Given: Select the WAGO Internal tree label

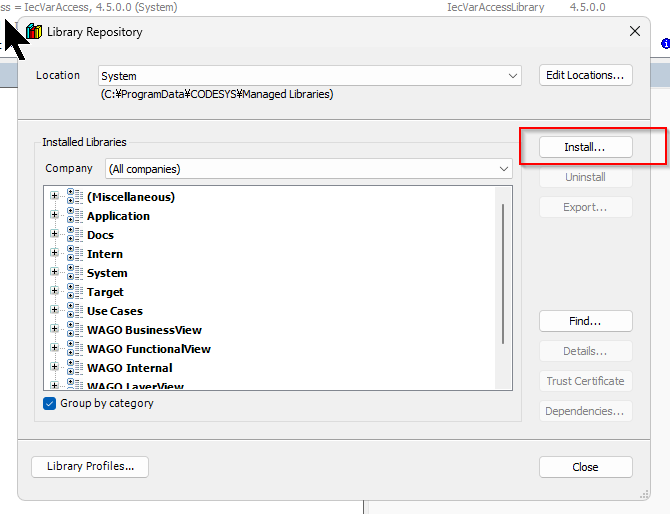Looking at the screenshot, I should point(129,368).
